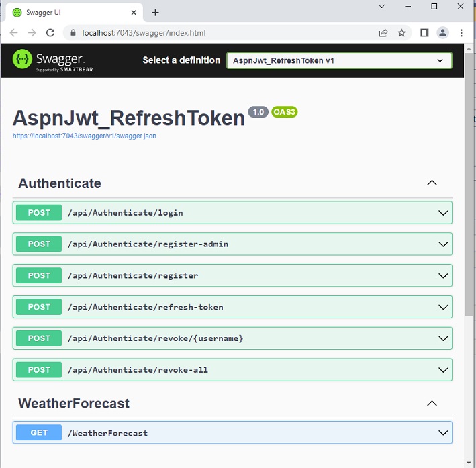This screenshot has width=476, height=468.
Task: Click the browser back arrow
Action: (13, 32)
